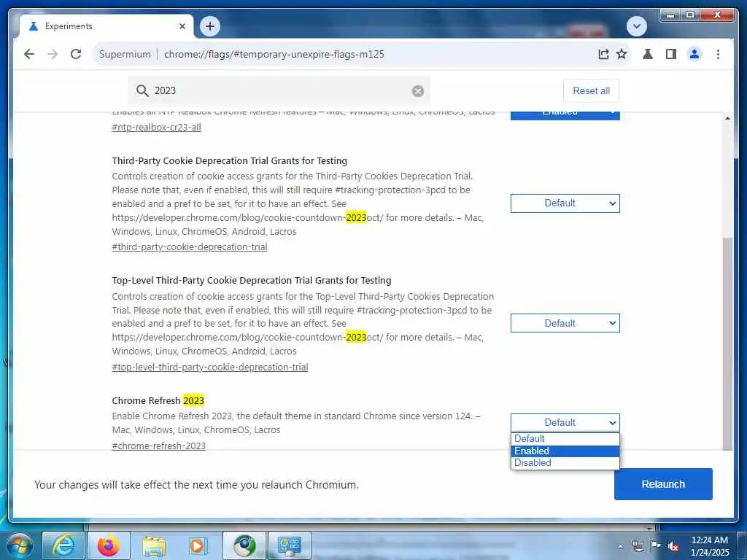Open Windows Explorer from the taskbar
The width and height of the screenshot is (747, 560).
(x=154, y=545)
